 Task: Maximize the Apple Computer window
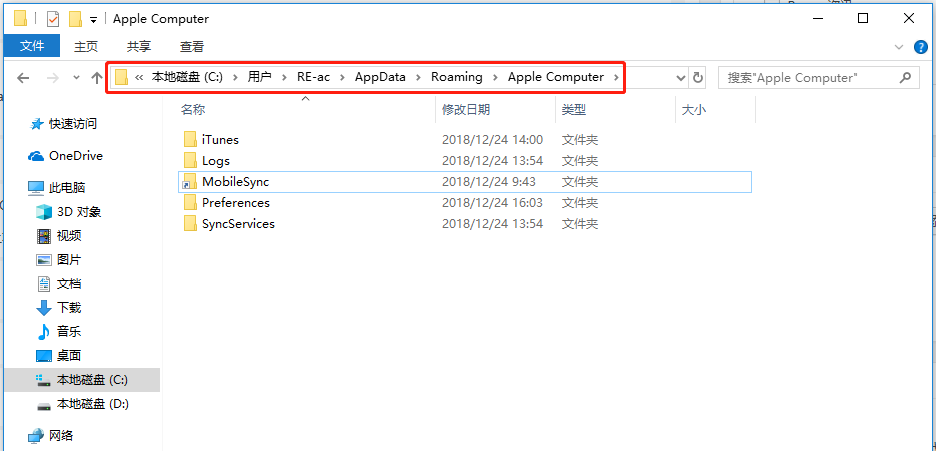point(863,18)
